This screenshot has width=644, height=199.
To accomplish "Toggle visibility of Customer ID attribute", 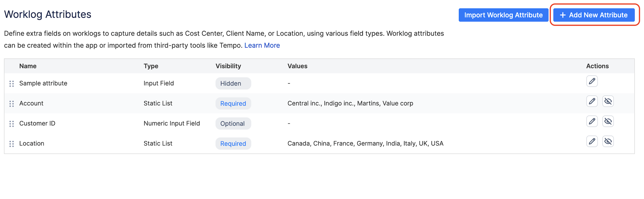I will [x=608, y=121].
